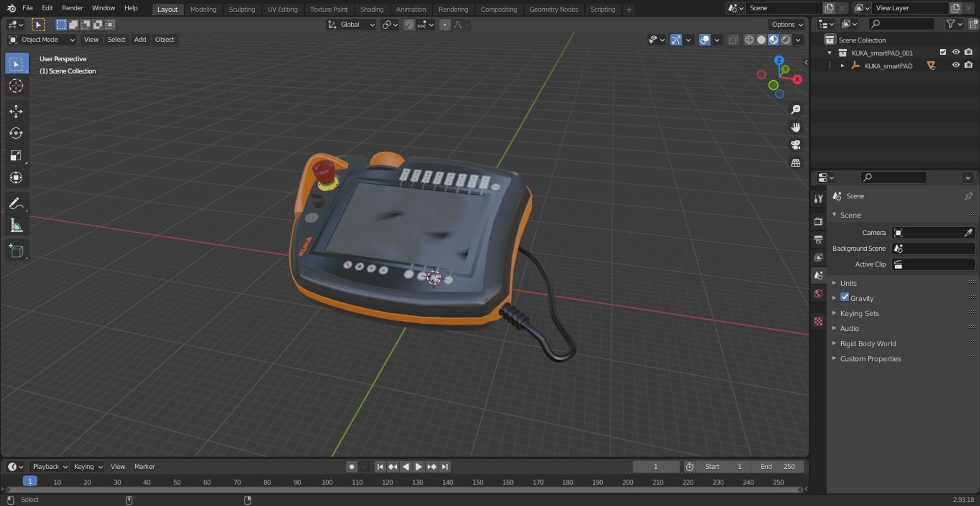Image resolution: width=980 pixels, height=506 pixels.
Task: Switch to the Shading workspace tab
Action: (x=372, y=9)
